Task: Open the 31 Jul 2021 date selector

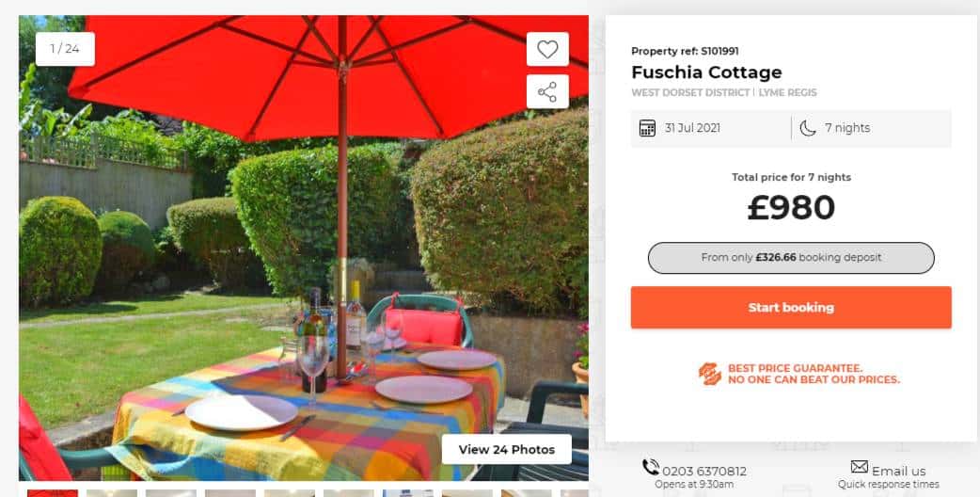Action: (711, 128)
